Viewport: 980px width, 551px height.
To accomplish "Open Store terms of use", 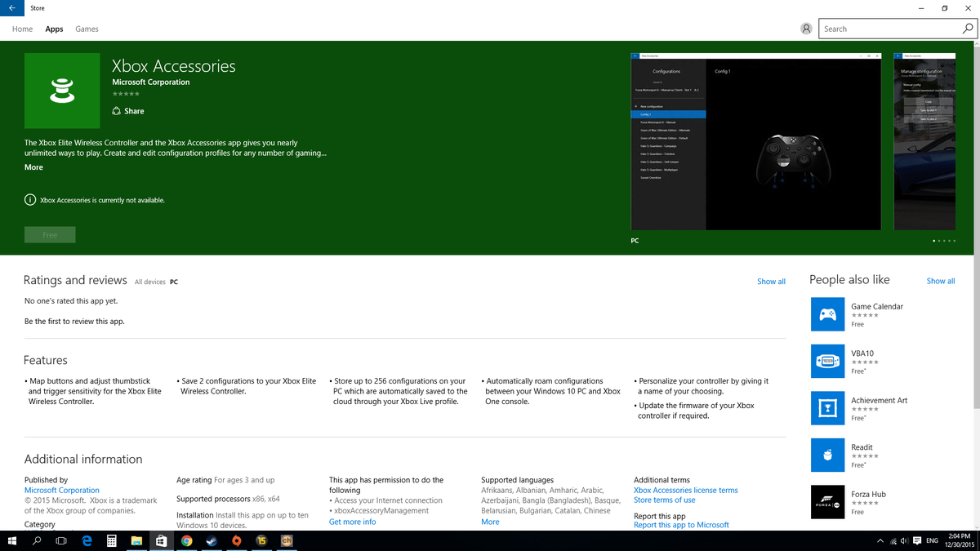I will (x=665, y=500).
